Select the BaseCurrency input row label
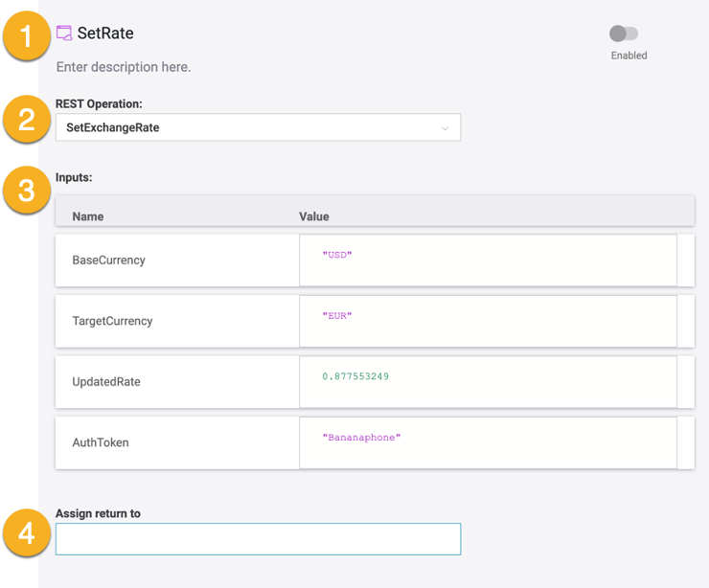This screenshot has height=588, width=709. pos(108,260)
